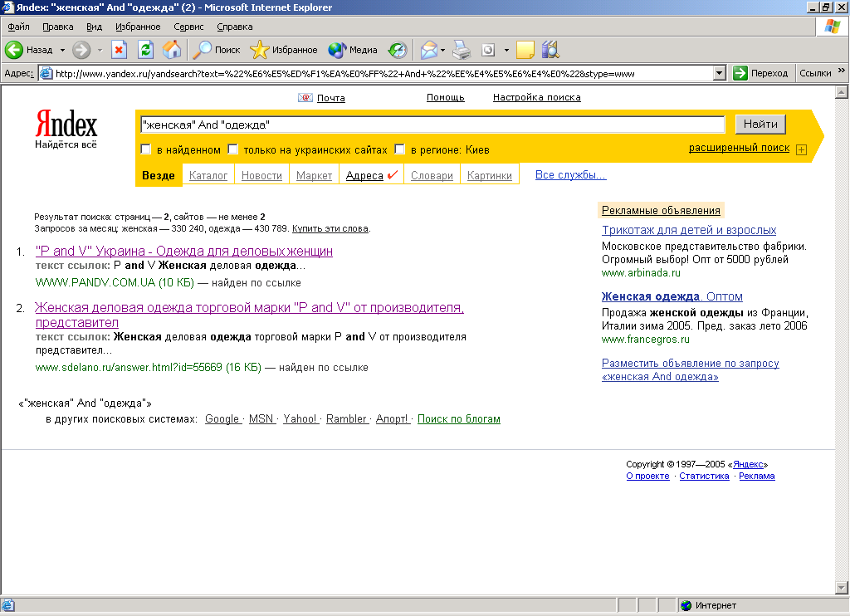850x616 pixels.
Task: Search the query in Google link
Action: pos(222,418)
